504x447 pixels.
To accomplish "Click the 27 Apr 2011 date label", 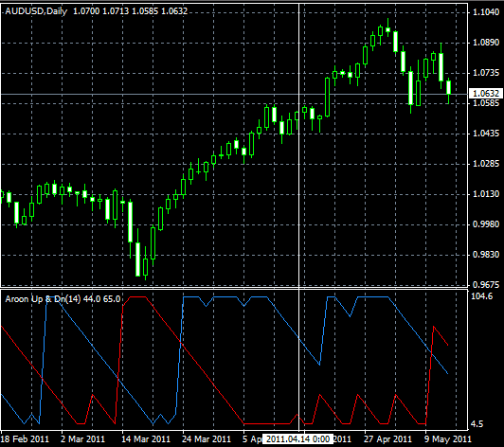I will 388,439.
